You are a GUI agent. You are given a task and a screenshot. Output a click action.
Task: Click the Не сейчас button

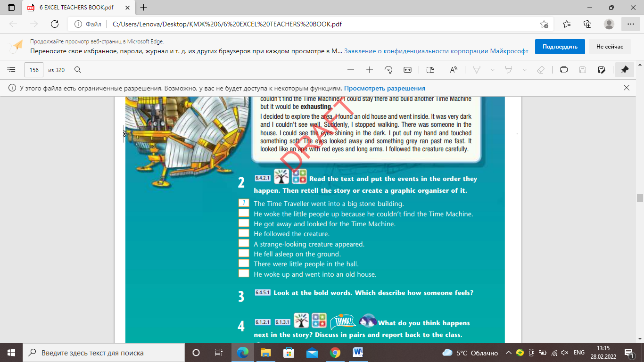point(610,47)
